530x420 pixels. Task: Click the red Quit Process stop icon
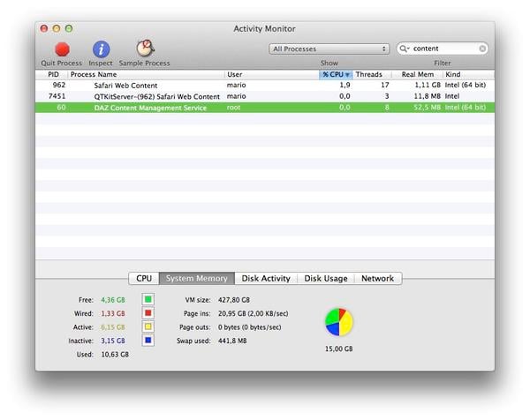(x=62, y=49)
